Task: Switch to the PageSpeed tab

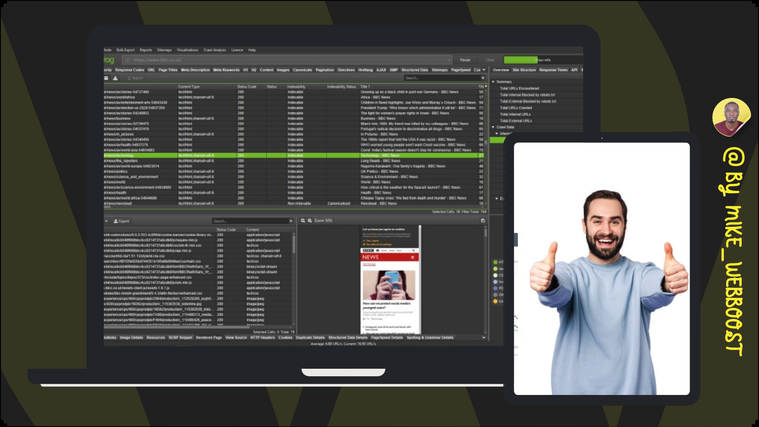Action: click(461, 70)
